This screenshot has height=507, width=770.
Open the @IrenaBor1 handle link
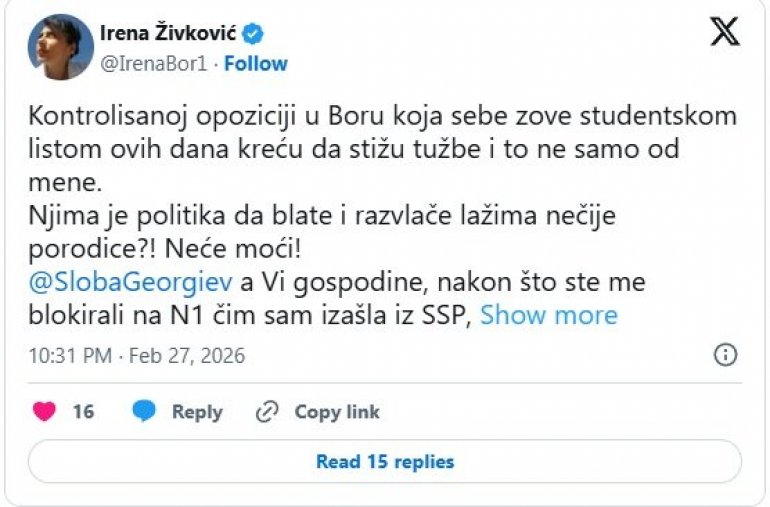pyautogui.click(x=155, y=63)
